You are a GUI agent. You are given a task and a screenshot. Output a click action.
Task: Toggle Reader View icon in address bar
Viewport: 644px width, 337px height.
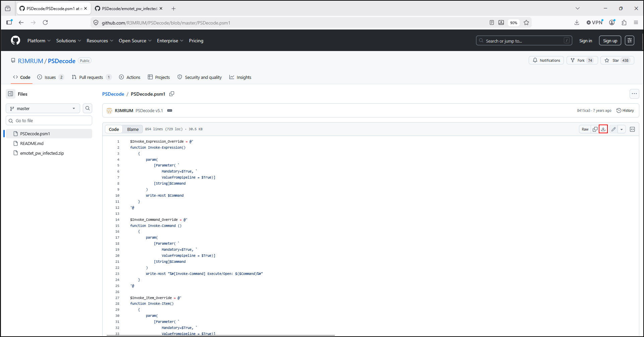tap(491, 22)
